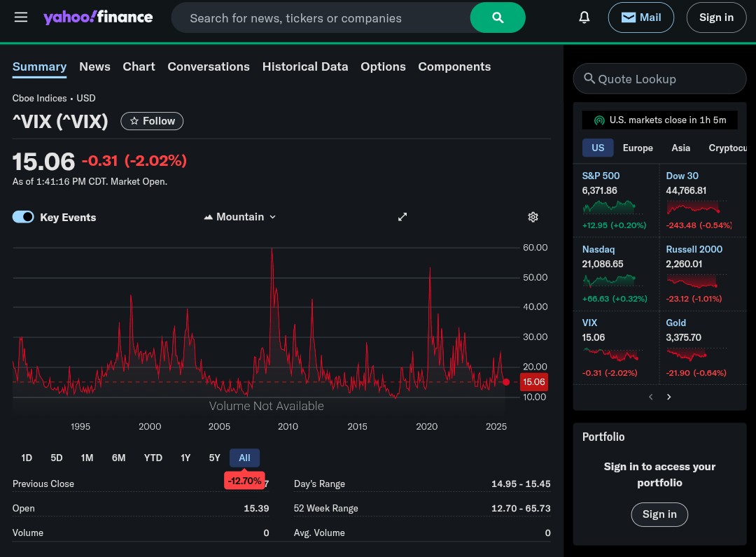Open notifications bell

pos(584,17)
